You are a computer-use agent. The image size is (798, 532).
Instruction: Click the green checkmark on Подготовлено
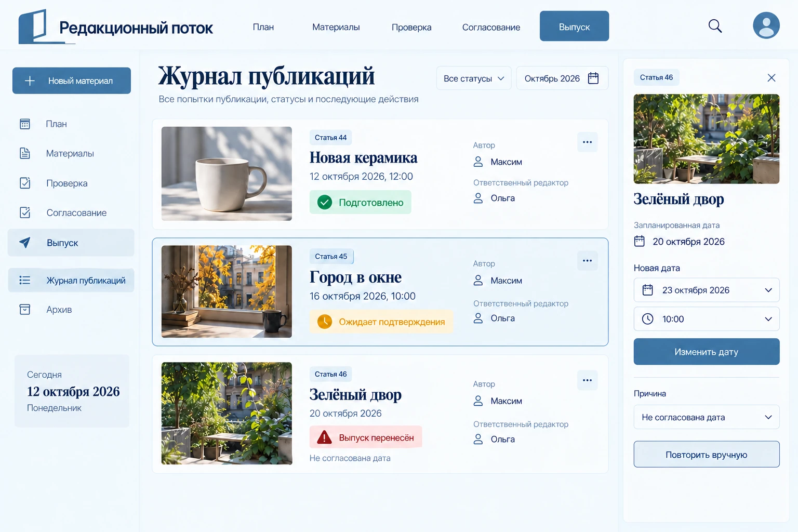(x=325, y=202)
